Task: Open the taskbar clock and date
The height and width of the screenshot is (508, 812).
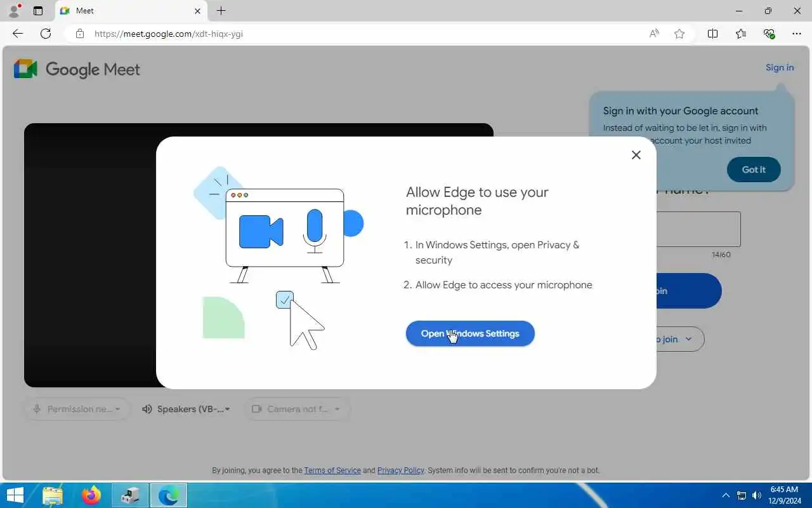Action: point(784,495)
